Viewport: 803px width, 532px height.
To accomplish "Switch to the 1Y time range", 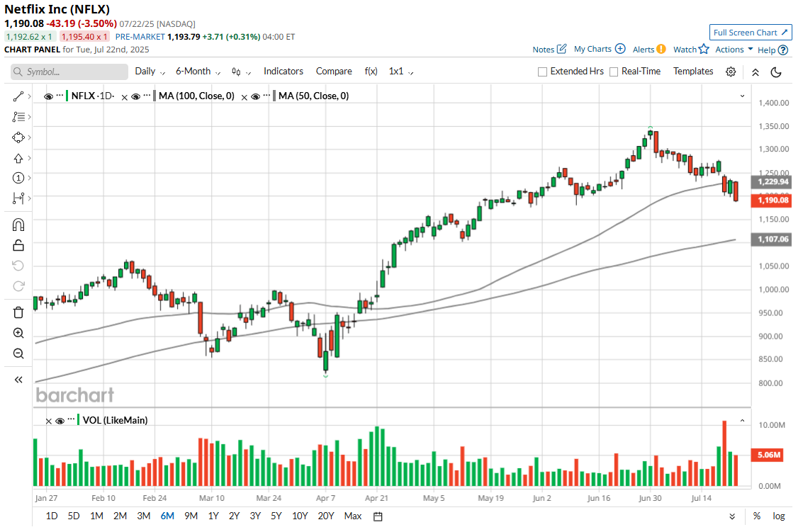I will (x=213, y=516).
